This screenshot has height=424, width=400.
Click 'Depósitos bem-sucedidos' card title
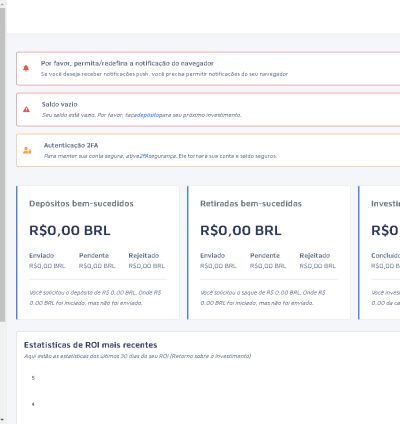point(81,204)
